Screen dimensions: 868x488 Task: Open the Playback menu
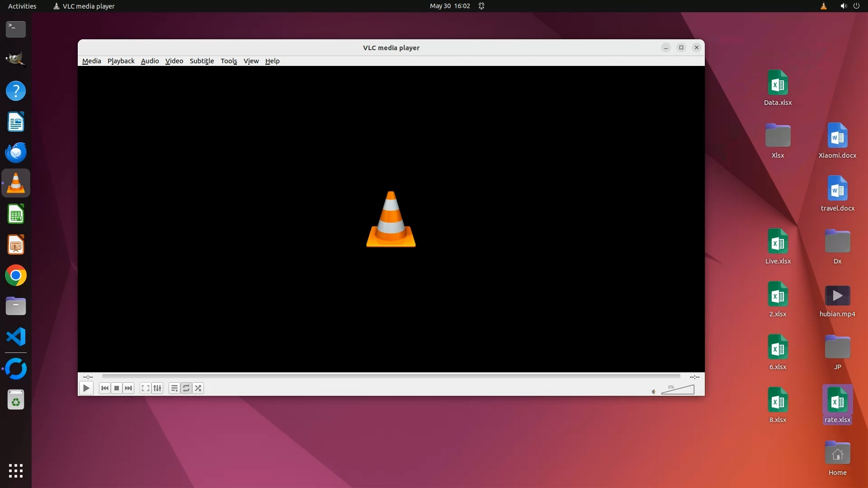121,61
